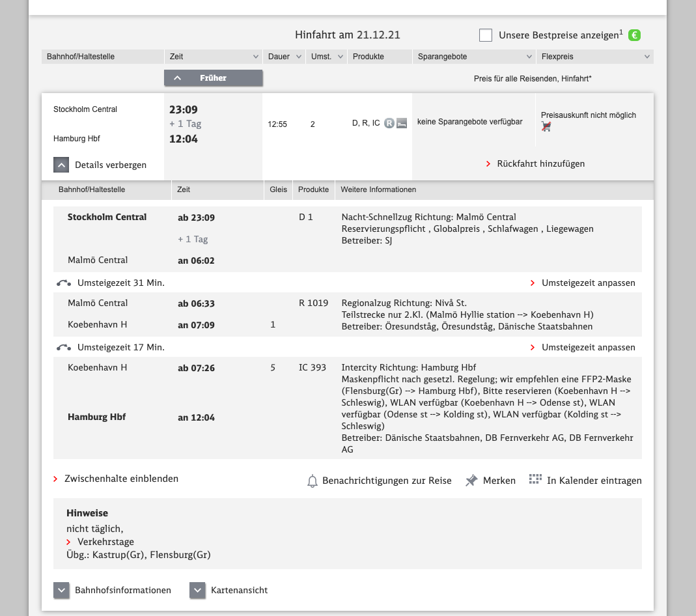Open the Verkehrstage operating days link
The height and width of the screenshot is (616, 696).
coord(105,542)
